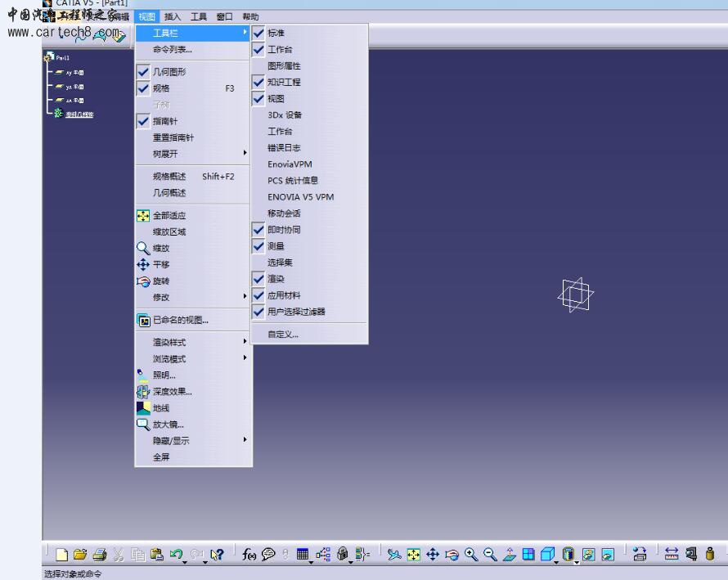Open the 插入 menu in menu bar
Screen dimensions: 728x580
click(x=173, y=16)
